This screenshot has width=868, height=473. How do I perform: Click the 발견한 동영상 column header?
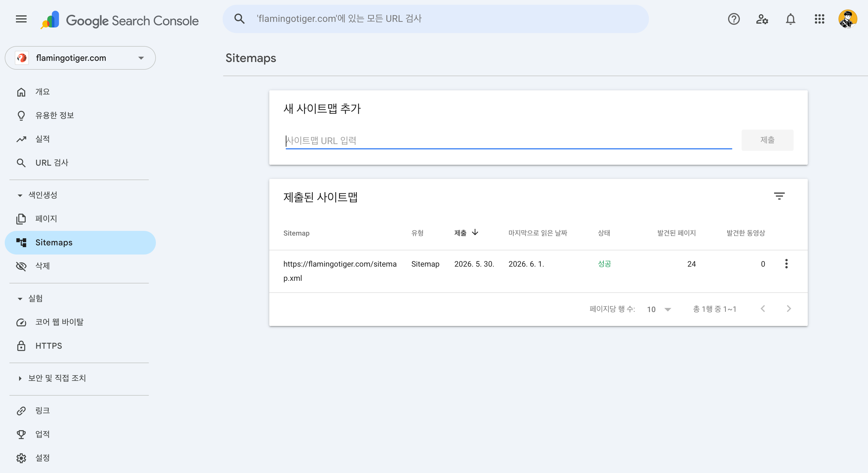coord(745,233)
